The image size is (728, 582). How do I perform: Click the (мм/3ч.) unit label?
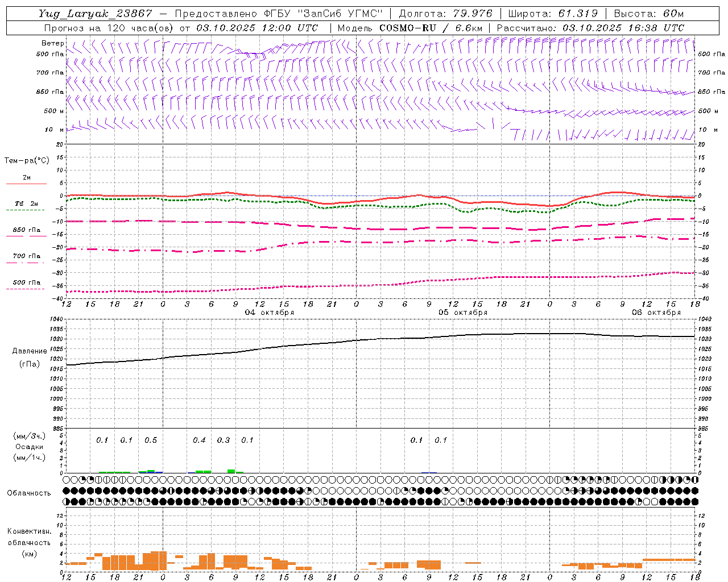pyautogui.click(x=30, y=436)
